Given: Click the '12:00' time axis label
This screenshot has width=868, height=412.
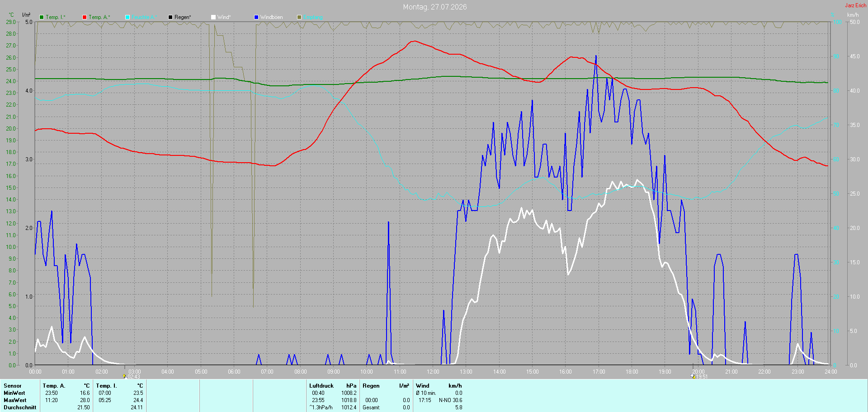Looking at the screenshot, I should pyautogui.click(x=433, y=372).
